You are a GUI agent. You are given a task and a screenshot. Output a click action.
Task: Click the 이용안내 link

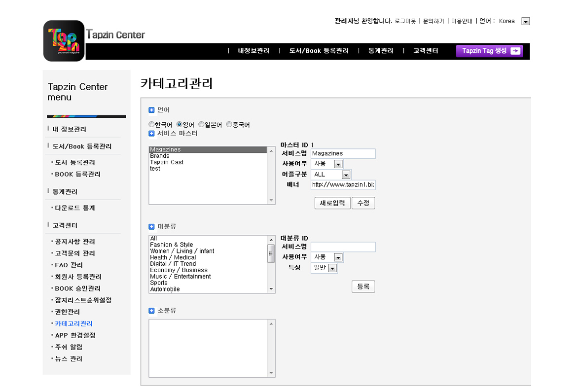(x=462, y=21)
